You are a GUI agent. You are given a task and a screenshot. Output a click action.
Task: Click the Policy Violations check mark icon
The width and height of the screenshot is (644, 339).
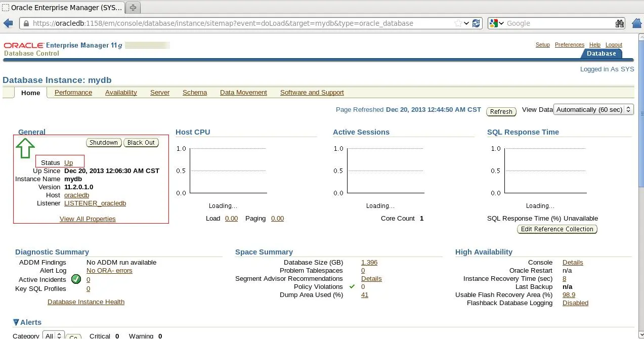(x=352, y=286)
